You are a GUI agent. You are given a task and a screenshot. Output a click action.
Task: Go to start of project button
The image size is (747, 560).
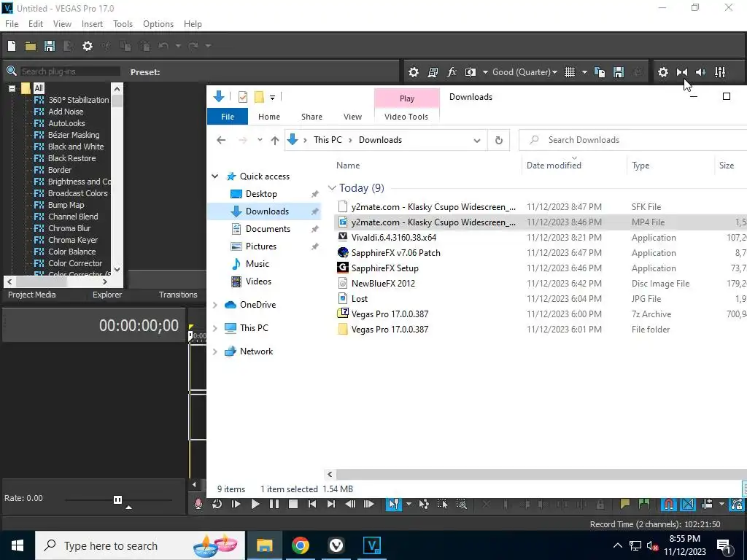click(x=312, y=504)
